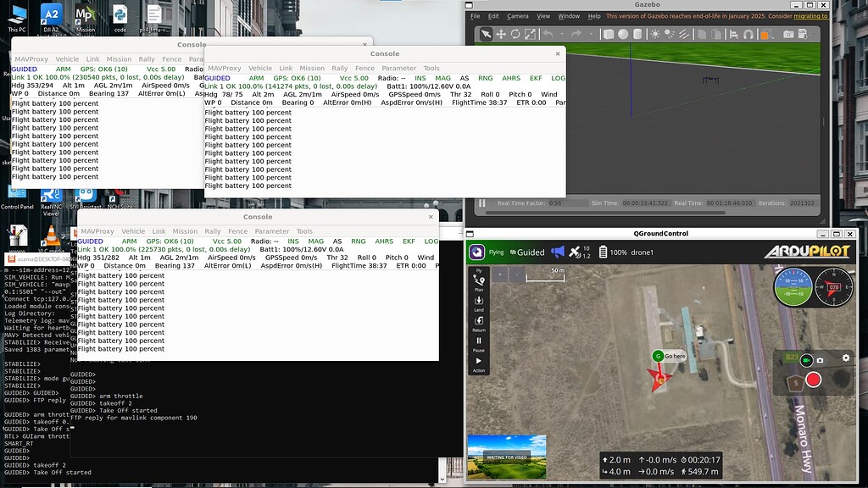The width and height of the screenshot is (868, 488).
Task: Click the Go here marker on the map
Action: [670, 356]
